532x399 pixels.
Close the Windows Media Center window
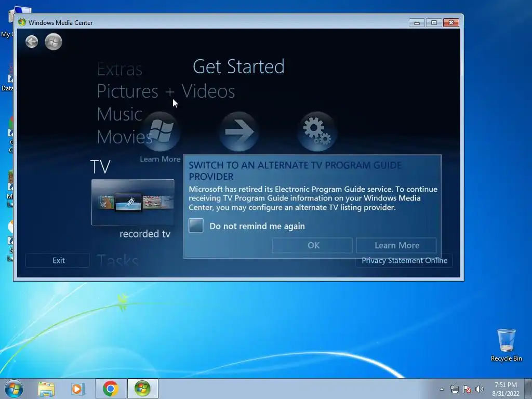point(451,23)
